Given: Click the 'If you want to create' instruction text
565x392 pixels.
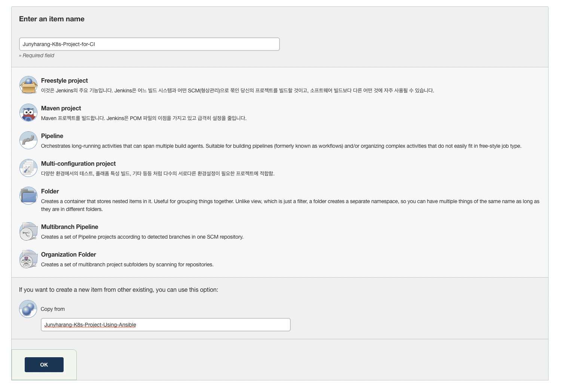Looking at the screenshot, I should (119, 290).
